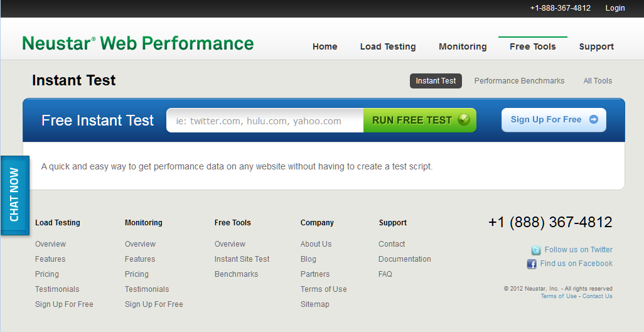Click the quick and easy way description text
The width and height of the screenshot is (644, 332).
[x=237, y=166]
